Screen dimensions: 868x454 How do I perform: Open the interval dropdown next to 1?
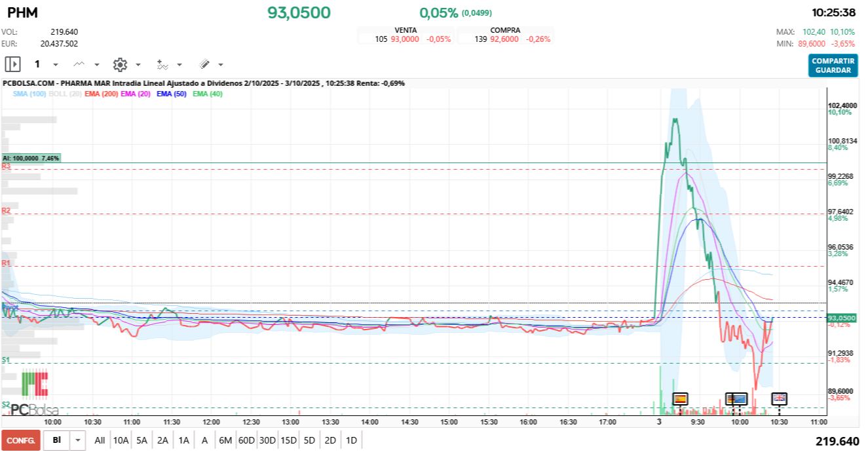click(56, 65)
